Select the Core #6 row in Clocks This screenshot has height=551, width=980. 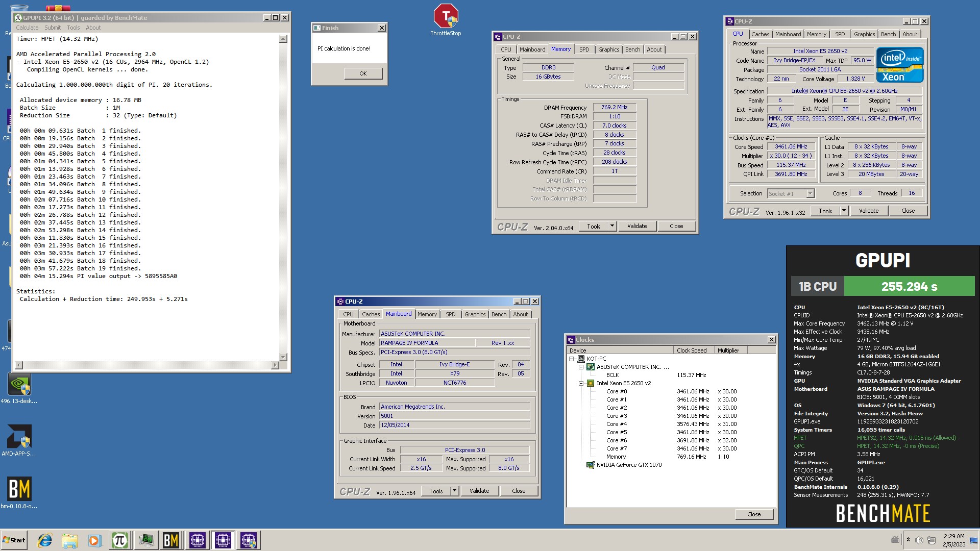[671, 440]
